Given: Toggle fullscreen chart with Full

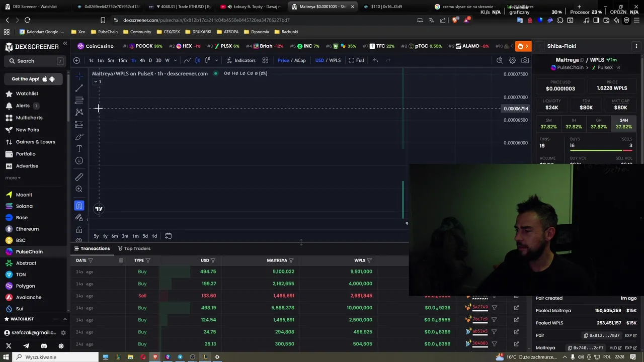Looking at the screenshot, I should (x=356, y=60).
